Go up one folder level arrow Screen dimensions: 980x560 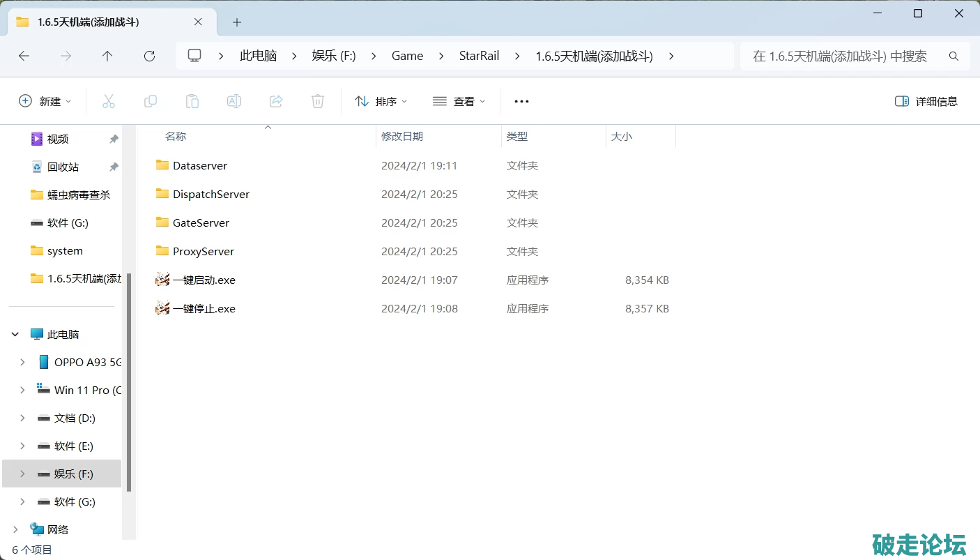click(107, 56)
